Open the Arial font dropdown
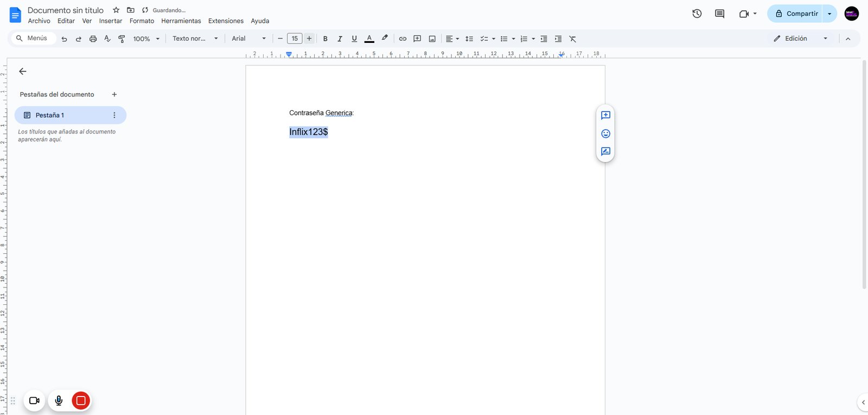The width and height of the screenshot is (868, 415). 249,39
